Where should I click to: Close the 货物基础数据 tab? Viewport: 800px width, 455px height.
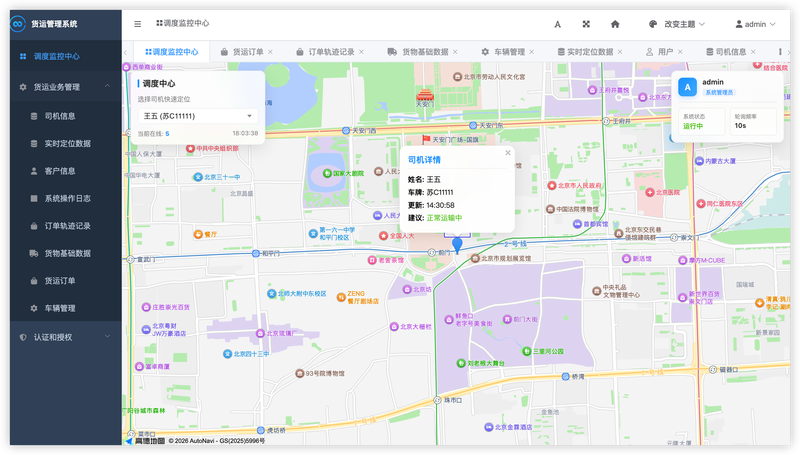click(x=455, y=52)
